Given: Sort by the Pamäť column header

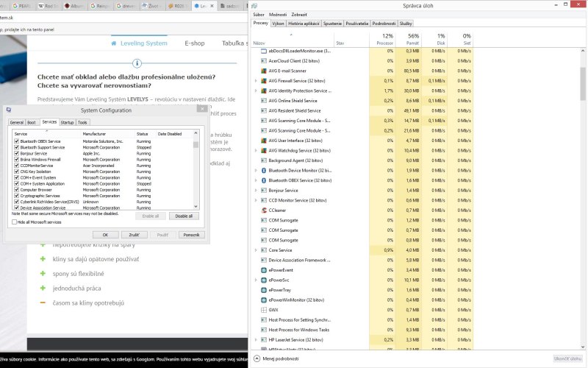Looking at the screenshot, I should pos(409,39).
